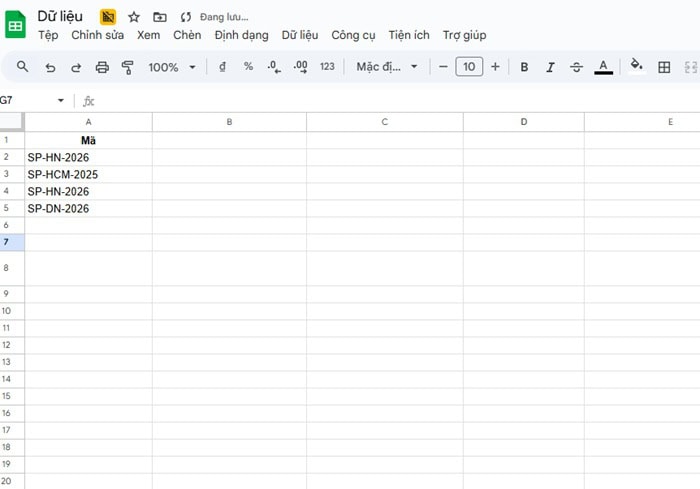Viewport: 700px width, 489px height.
Task: Open the 100% zoom dropdown
Action: click(171, 67)
